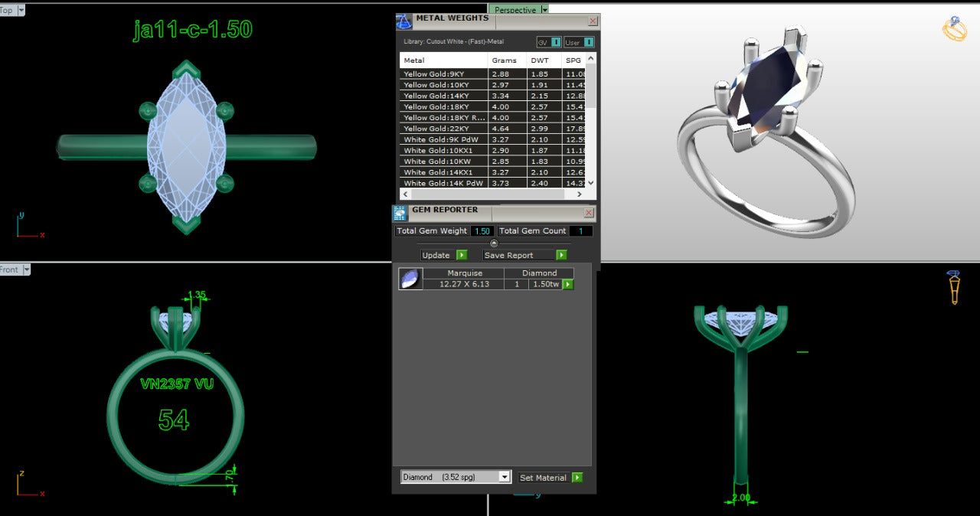Select the Top viewport label
This screenshot has height=516, width=980.
7,10
